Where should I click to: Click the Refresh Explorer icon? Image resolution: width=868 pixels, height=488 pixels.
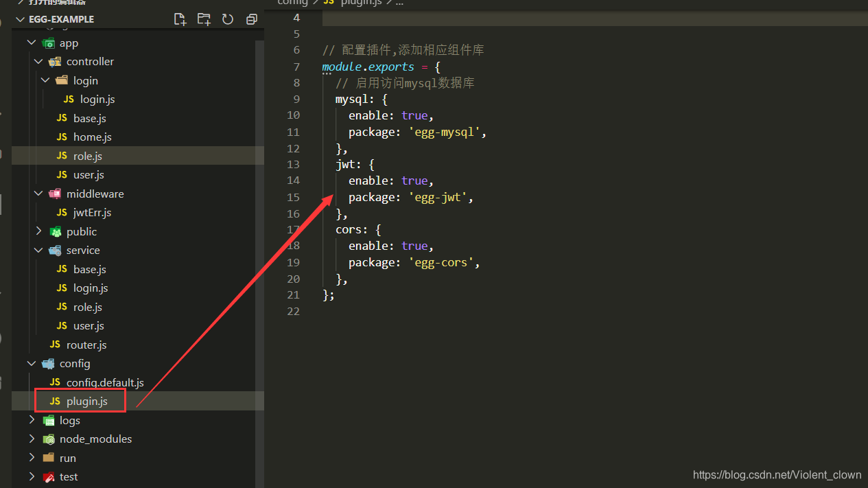227,19
